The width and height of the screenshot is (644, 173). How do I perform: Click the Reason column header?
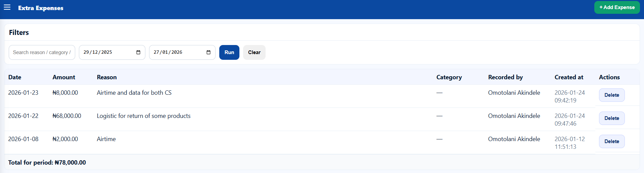[x=107, y=77]
